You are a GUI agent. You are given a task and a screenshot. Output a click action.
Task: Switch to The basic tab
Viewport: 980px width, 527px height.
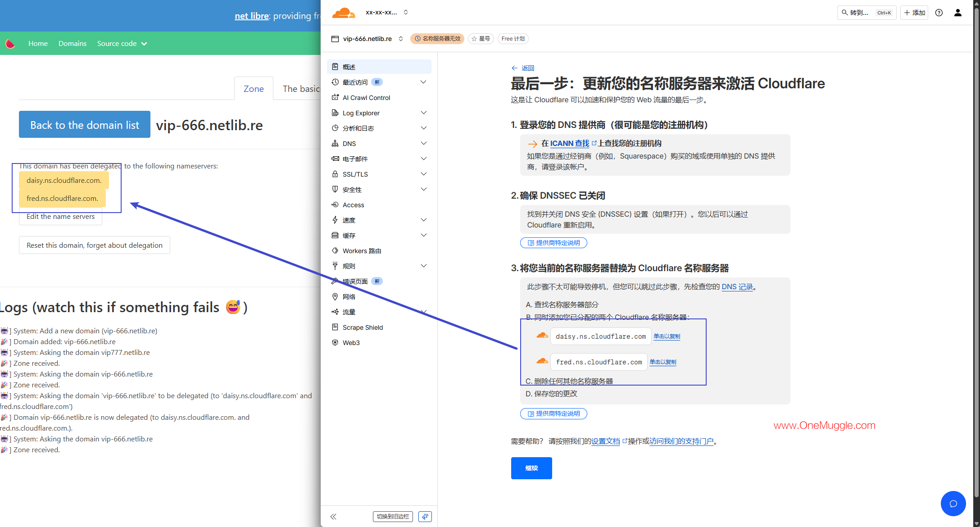pyautogui.click(x=301, y=89)
